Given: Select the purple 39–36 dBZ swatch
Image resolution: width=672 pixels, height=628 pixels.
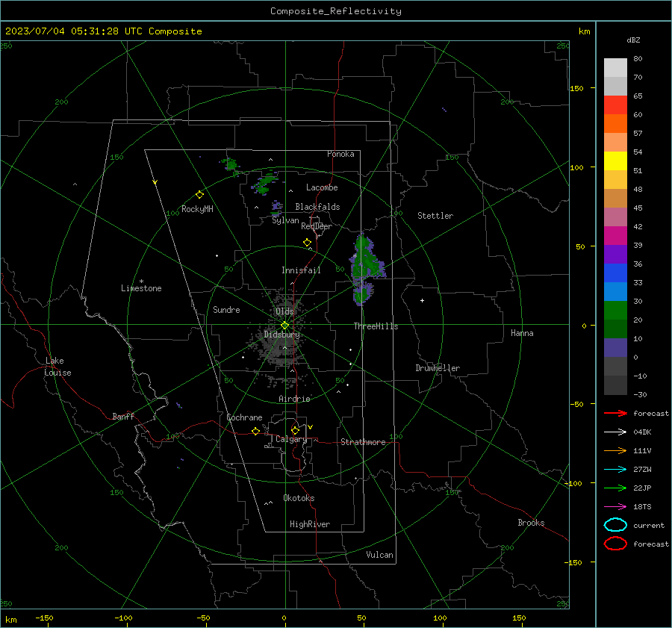Looking at the screenshot, I should (x=615, y=254).
